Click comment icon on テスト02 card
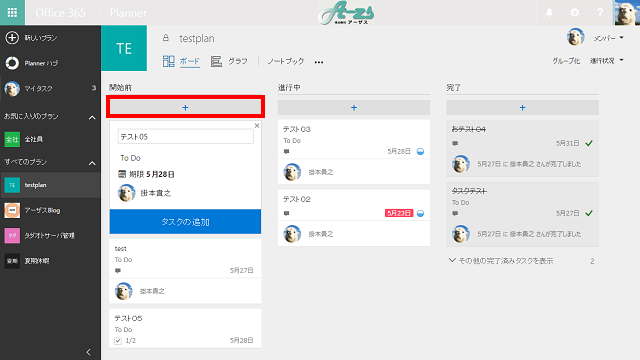The width and height of the screenshot is (640, 360). pyautogui.click(x=287, y=213)
